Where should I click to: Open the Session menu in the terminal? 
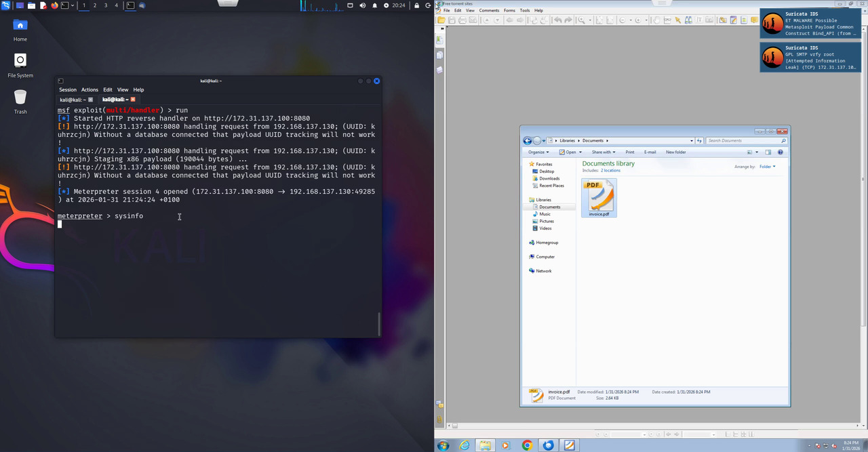[68, 89]
